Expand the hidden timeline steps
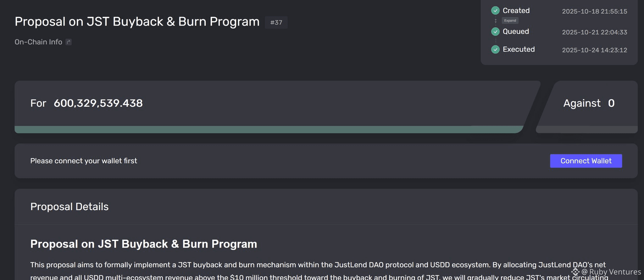The width and height of the screenshot is (644, 280). click(x=510, y=20)
